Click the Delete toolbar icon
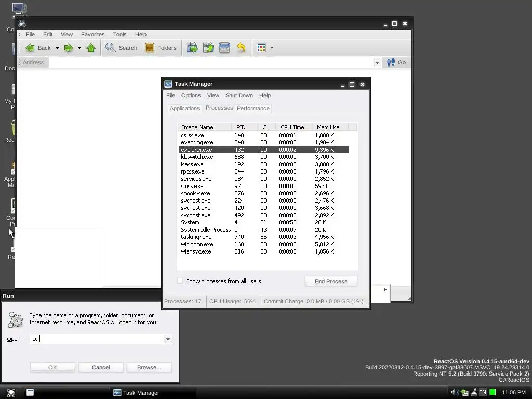The image size is (532, 399). point(224,48)
